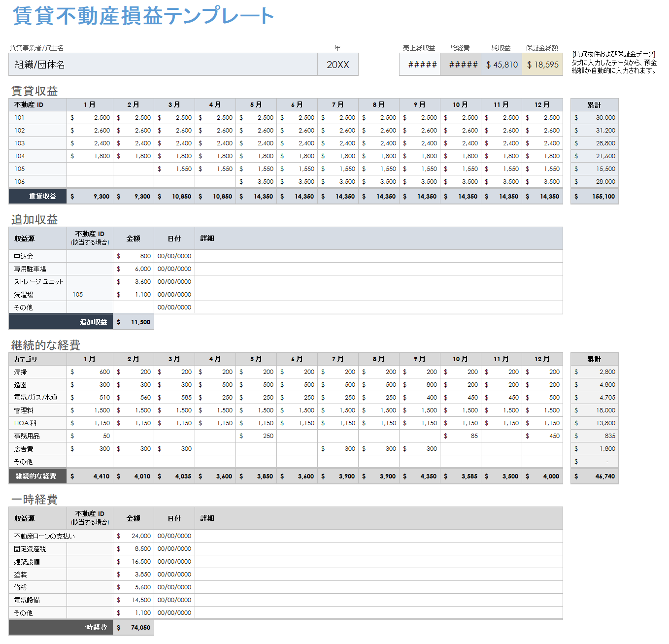This screenshot has height=644, width=669.
Task: Select the 固定資産税 row label
Action: tap(38, 549)
